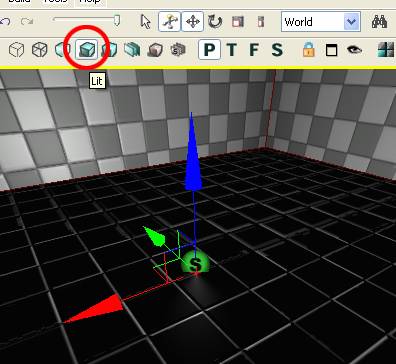Select the Lighting Only view mode

click(132, 50)
